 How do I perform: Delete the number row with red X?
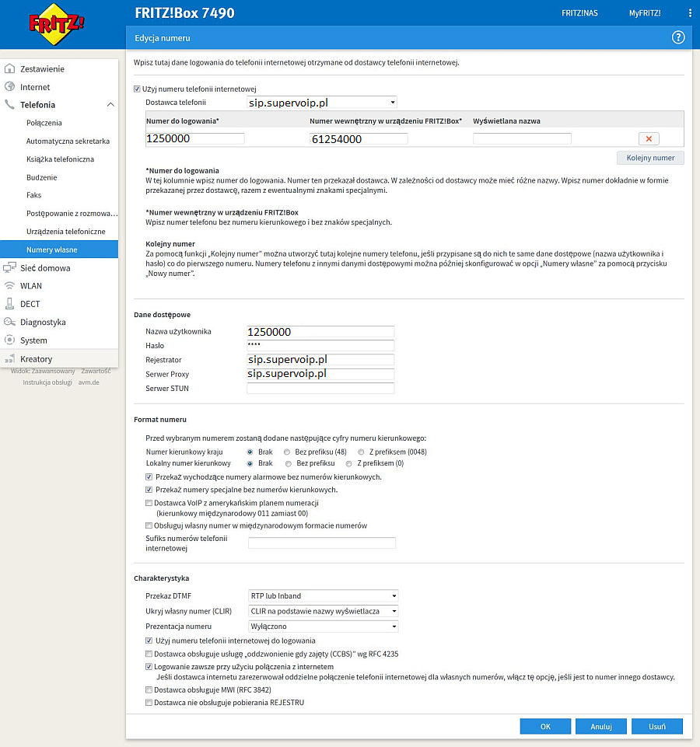(649, 138)
